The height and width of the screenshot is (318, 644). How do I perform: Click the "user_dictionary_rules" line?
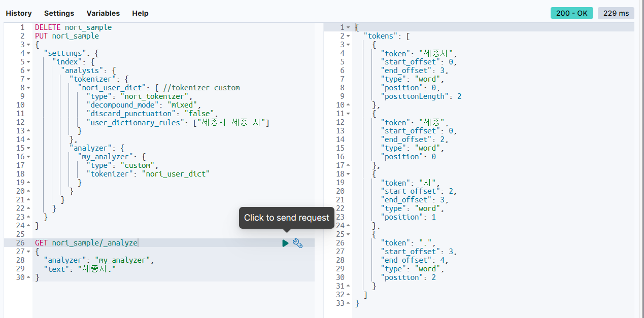[x=178, y=122]
